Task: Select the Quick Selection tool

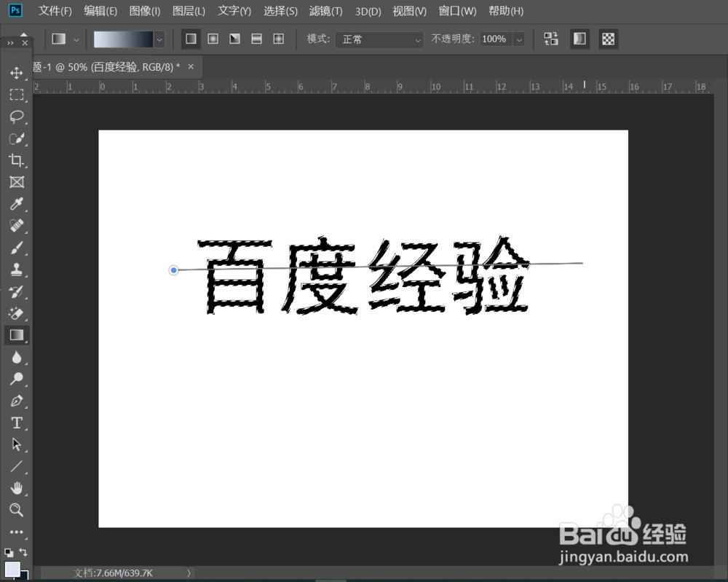Action: click(x=17, y=138)
